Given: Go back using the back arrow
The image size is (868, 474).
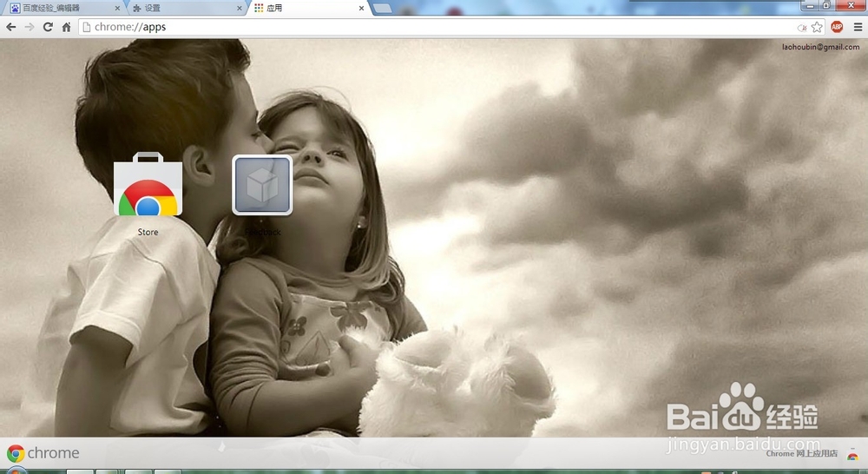Looking at the screenshot, I should (10, 27).
